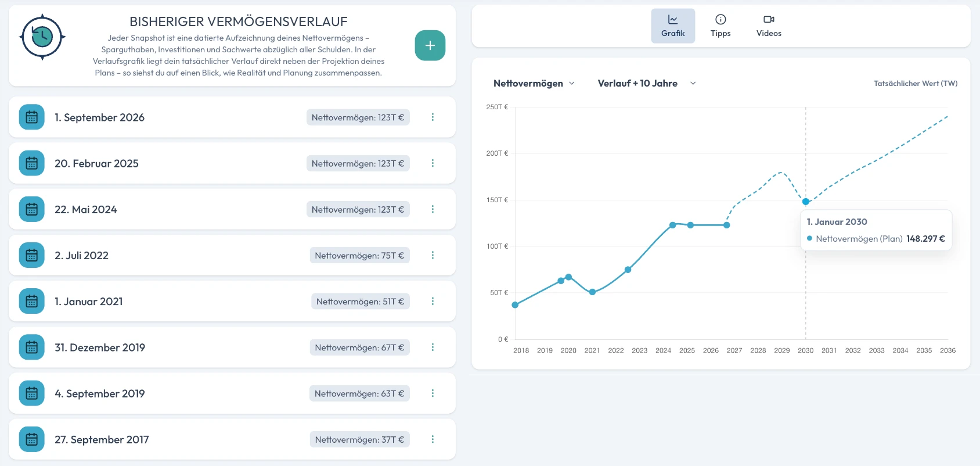Open options menu for 22. Mai 2024
The width and height of the screenshot is (980, 466).
coord(433,209)
